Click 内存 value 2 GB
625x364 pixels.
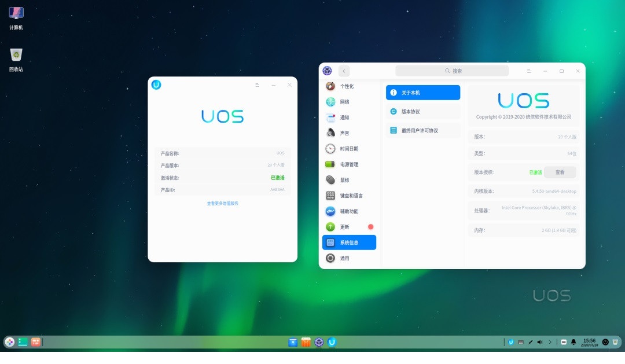[559, 230]
